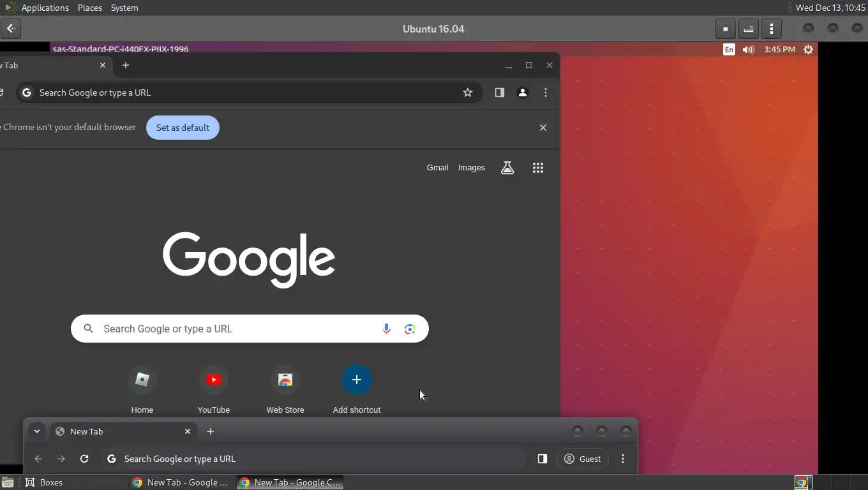Open the Boxes keyboard shortcuts button
Viewport: 868px width, 490px height.
point(749,29)
